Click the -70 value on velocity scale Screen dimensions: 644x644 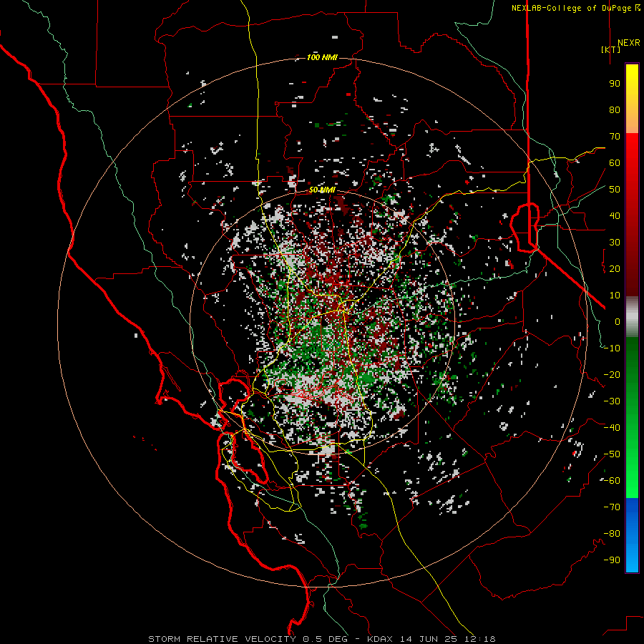[x=612, y=507]
